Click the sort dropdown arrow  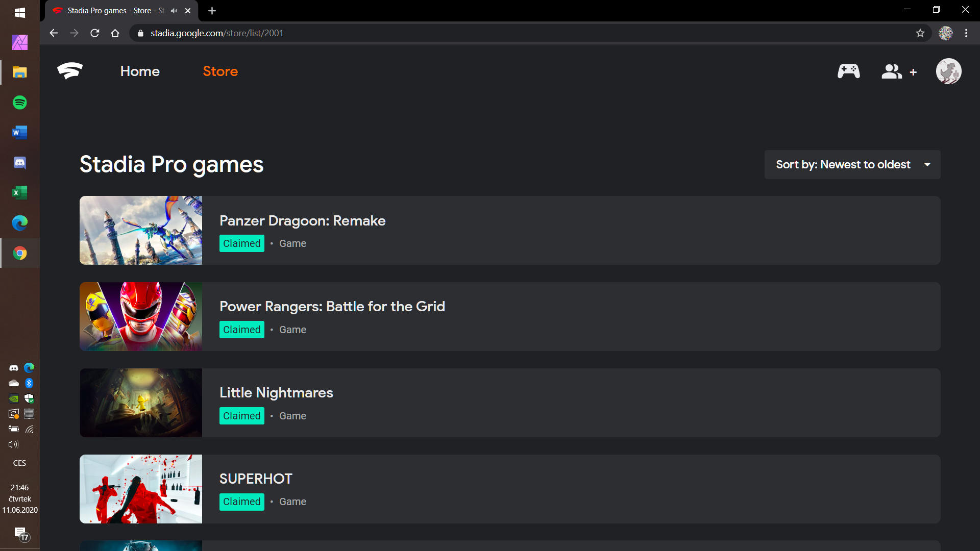[x=927, y=164]
